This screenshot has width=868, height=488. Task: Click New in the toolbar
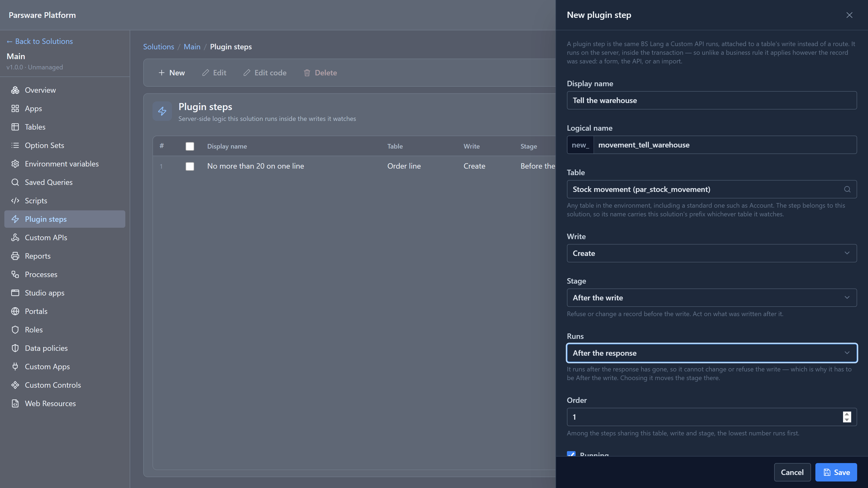point(171,73)
